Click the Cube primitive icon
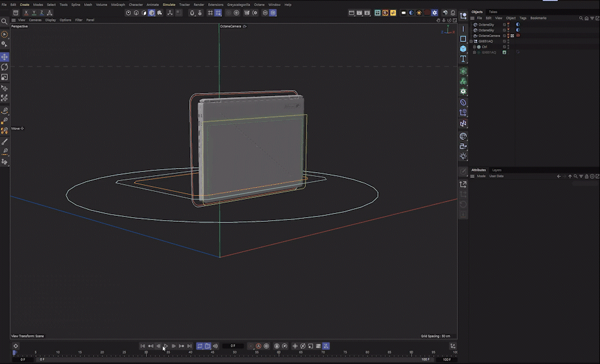The height and width of the screenshot is (364, 600). 463,49
